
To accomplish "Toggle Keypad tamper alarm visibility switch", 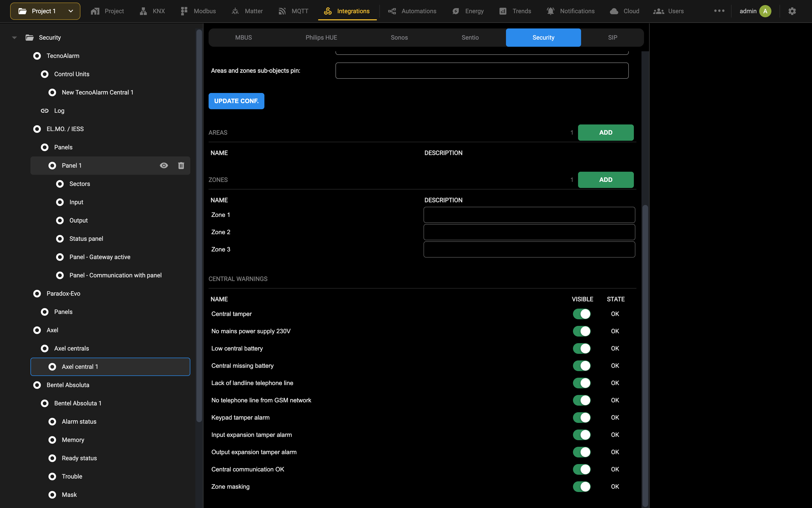I will (582, 417).
